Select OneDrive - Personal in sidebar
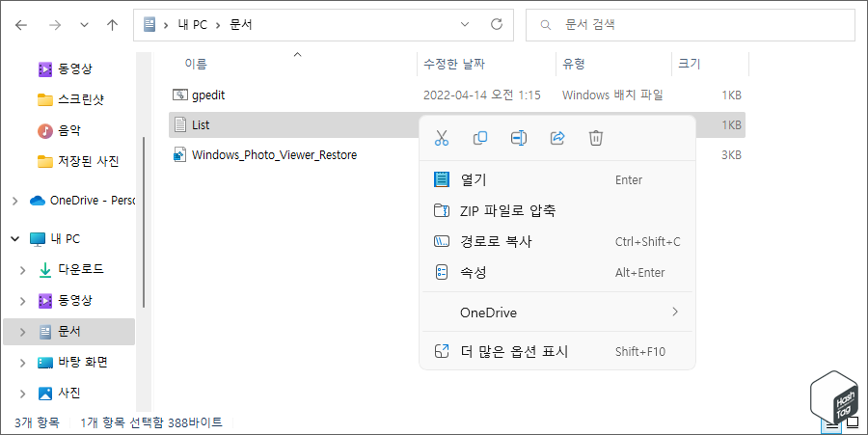The height and width of the screenshot is (435, 868). [x=82, y=201]
